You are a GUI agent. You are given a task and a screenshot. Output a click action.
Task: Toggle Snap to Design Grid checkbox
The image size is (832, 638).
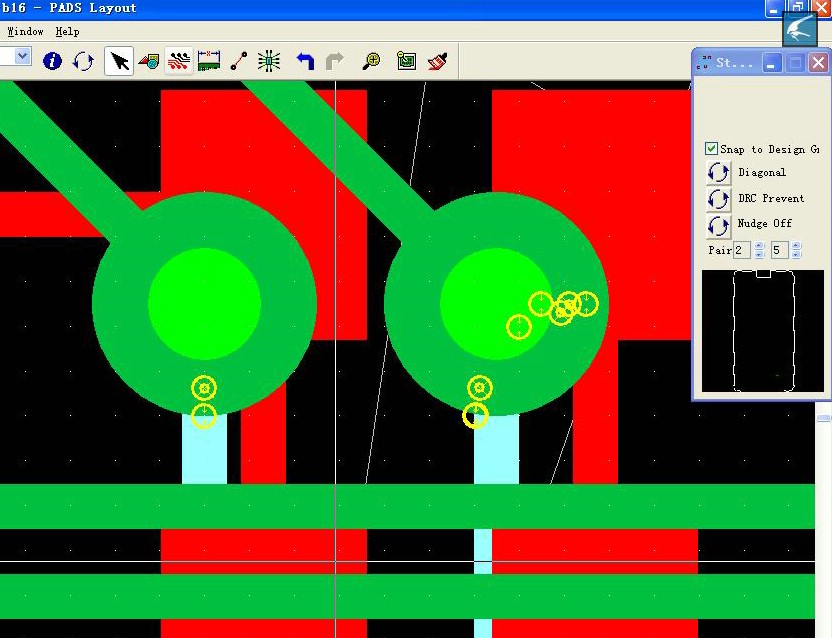coord(712,149)
